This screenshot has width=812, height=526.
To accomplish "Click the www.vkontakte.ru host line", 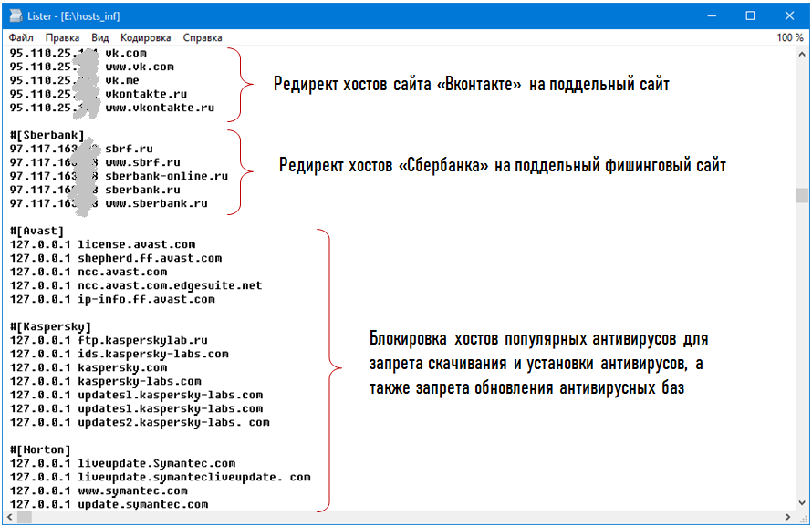I will coord(112,108).
